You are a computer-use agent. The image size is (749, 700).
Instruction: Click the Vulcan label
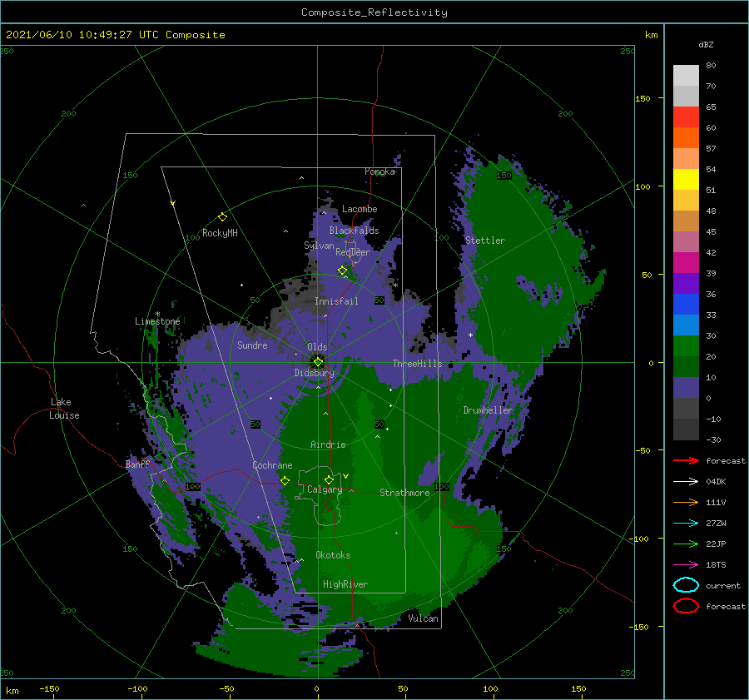click(x=423, y=618)
